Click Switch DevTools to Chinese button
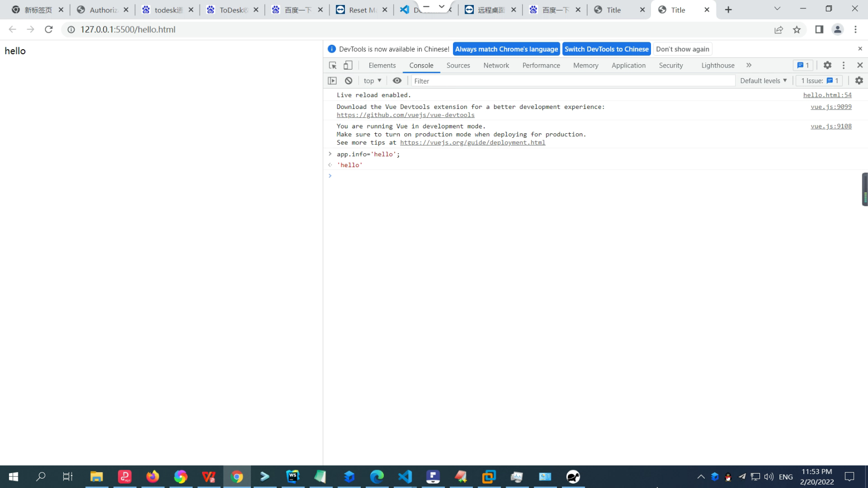This screenshot has height=488, width=868. pyautogui.click(x=607, y=49)
